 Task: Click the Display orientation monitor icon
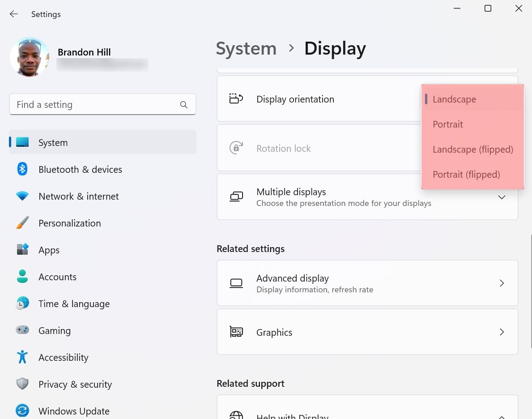pos(236,99)
